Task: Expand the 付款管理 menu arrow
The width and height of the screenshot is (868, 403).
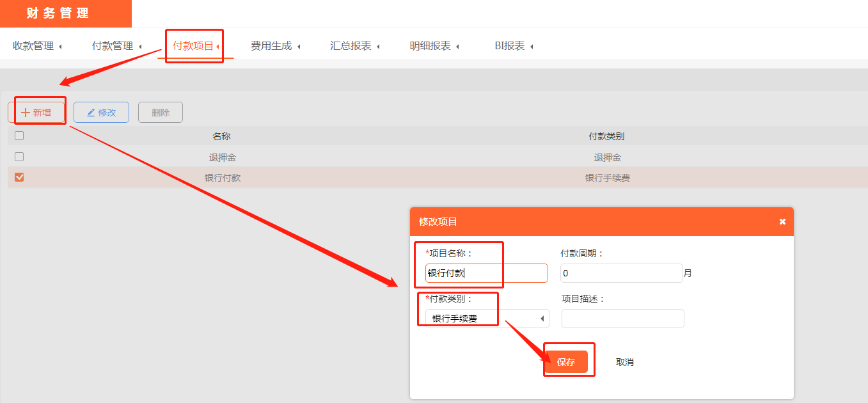Action: click(x=140, y=47)
